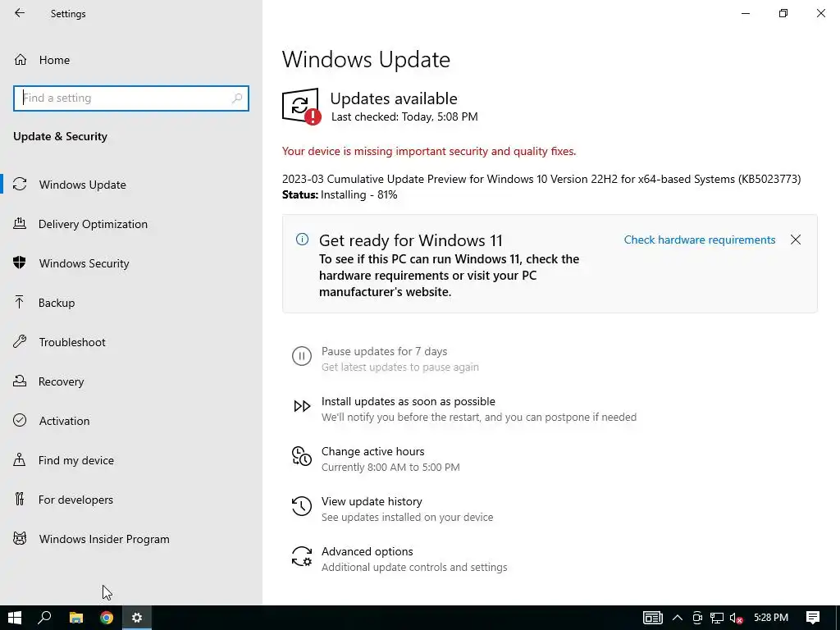The height and width of the screenshot is (630, 840).
Task: Click the Windows Insider Program cat icon
Action: [x=20, y=538]
